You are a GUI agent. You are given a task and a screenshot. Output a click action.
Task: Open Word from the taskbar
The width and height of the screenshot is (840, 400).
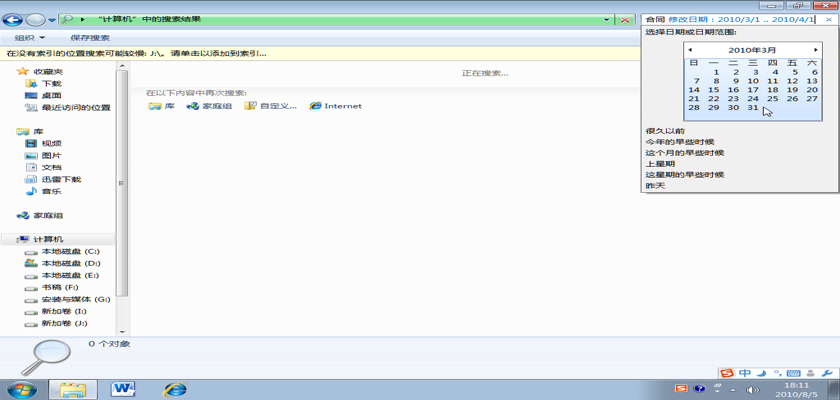[124, 388]
